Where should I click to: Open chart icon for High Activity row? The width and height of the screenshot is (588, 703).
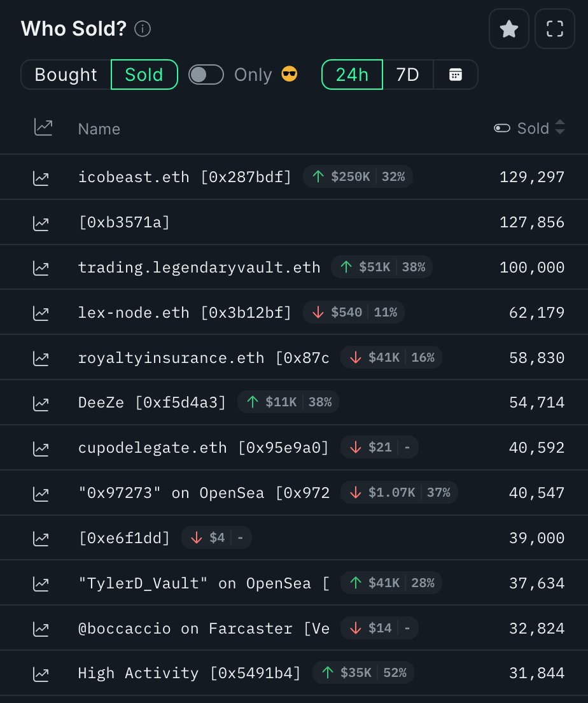click(41, 674)
